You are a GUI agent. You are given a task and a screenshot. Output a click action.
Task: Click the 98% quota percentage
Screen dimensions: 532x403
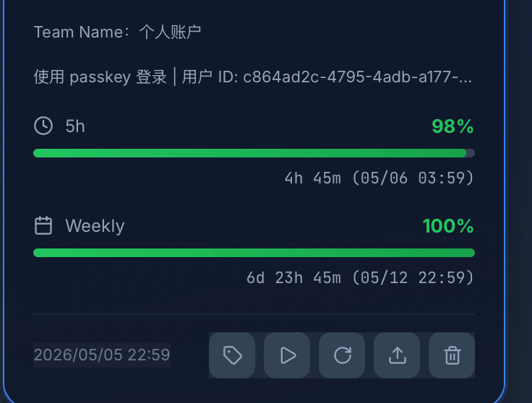click(x=452, y=126)
